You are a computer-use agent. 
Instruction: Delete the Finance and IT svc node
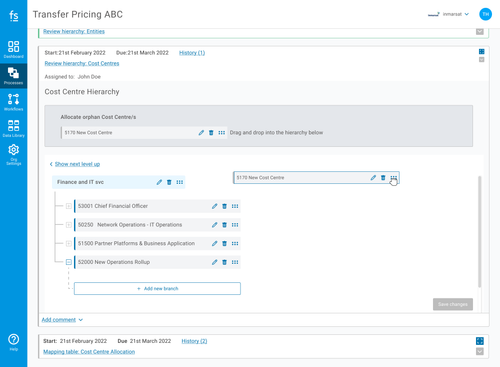(x=169, y=182)
